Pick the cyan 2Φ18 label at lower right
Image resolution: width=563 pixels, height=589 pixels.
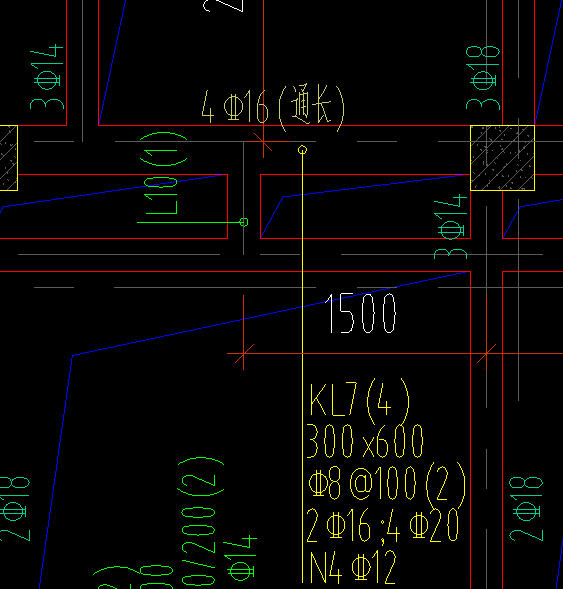[x=526, y=509]
